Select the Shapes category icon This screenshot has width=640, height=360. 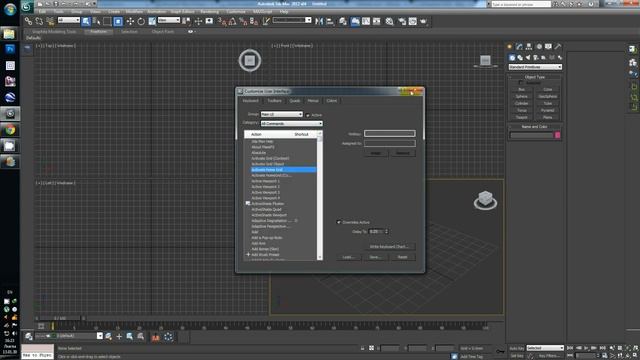pyautogui.click(x=520, y=58)
